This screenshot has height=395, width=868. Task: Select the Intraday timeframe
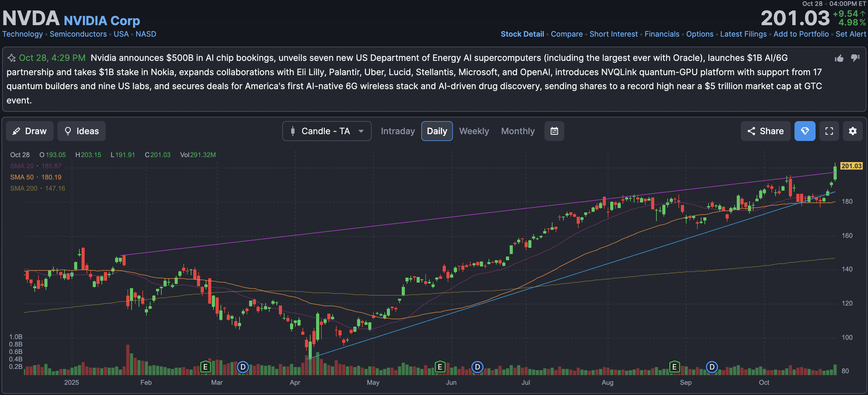point(398,131)
